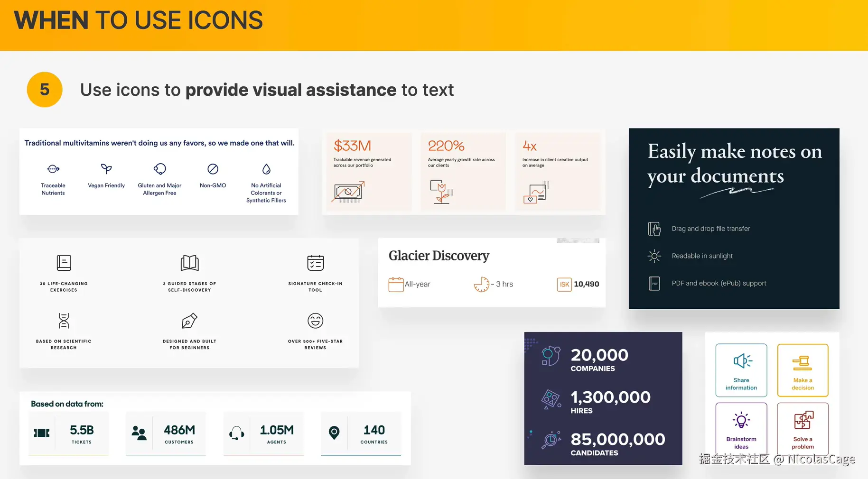Image resolution: width=868 pixels, height=479 pixels.
Task: Click the 'Based on data from:' label
Action: pyautogui.click(x=67, y=404)
